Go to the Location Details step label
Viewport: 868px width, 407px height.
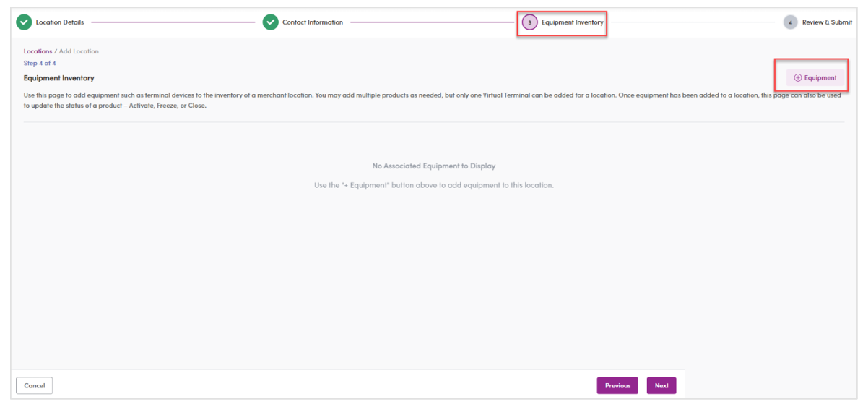[60, 22]
